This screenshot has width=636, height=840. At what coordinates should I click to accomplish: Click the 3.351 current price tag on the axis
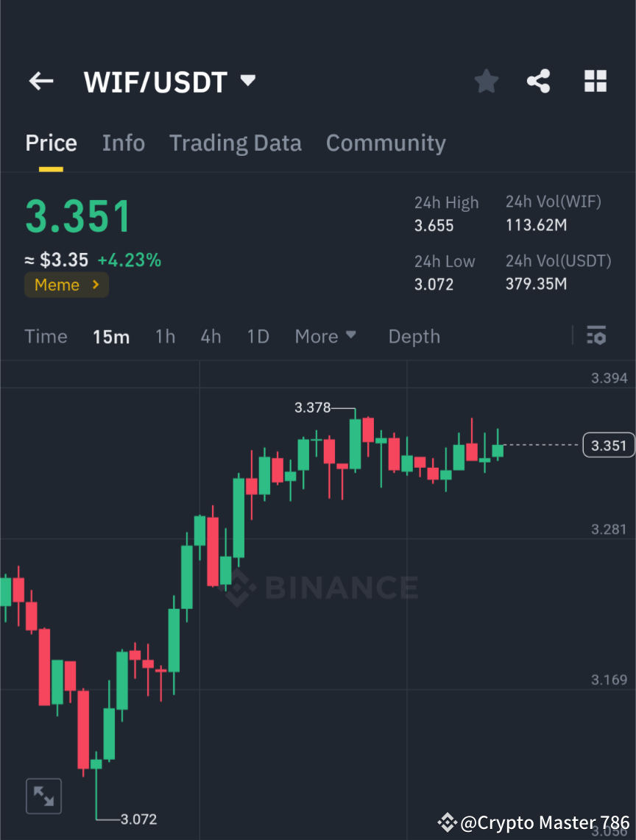click(608, 445)
